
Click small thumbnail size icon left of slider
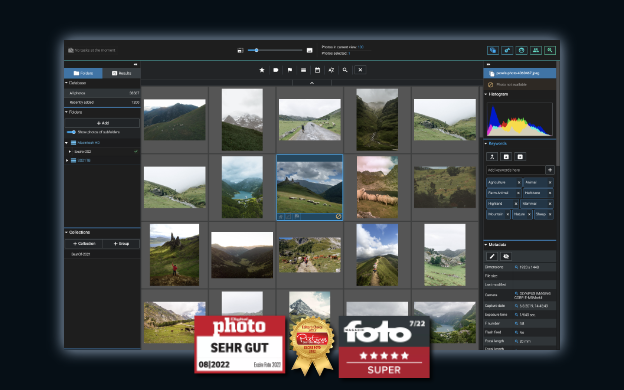(240, 51)
